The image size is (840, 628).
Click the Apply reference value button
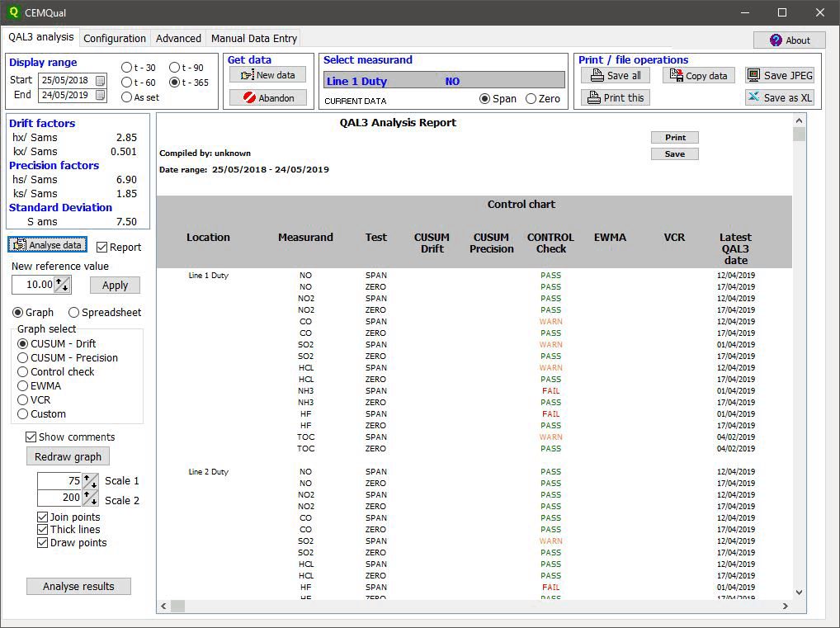tap(115, 285)
